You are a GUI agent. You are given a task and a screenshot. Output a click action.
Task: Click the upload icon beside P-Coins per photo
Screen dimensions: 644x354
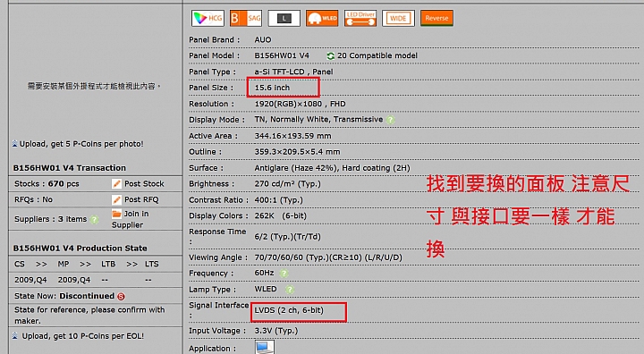click(x=15, y=144)
